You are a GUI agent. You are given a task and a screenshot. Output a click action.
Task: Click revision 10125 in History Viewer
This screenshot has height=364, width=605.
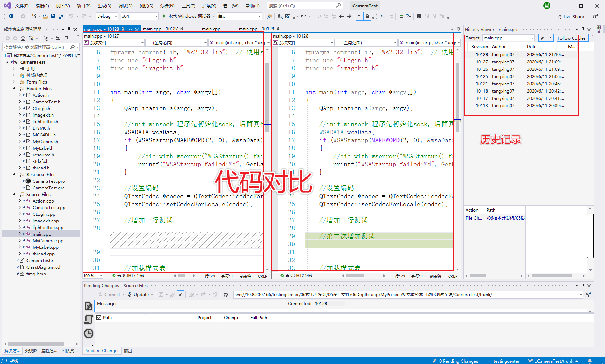click(482, 76)
